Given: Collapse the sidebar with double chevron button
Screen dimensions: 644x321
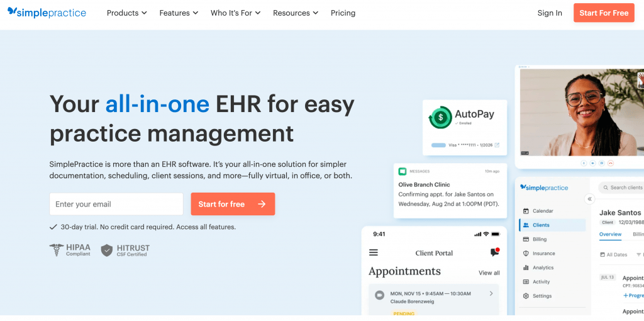Looking at the screenshot, I should 590,200.
